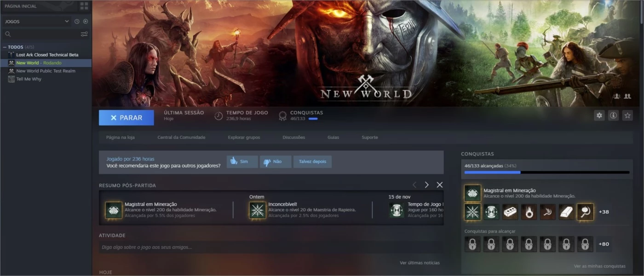Click the Tempo de Jogo achievement icon under 15 de nov
The image size is (644, 276).
[x=397, y=210]
